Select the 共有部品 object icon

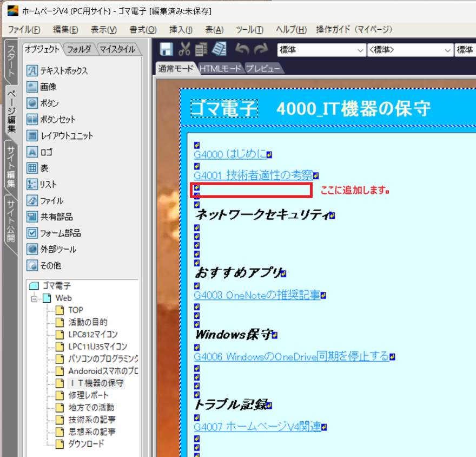tap(32, 217)
